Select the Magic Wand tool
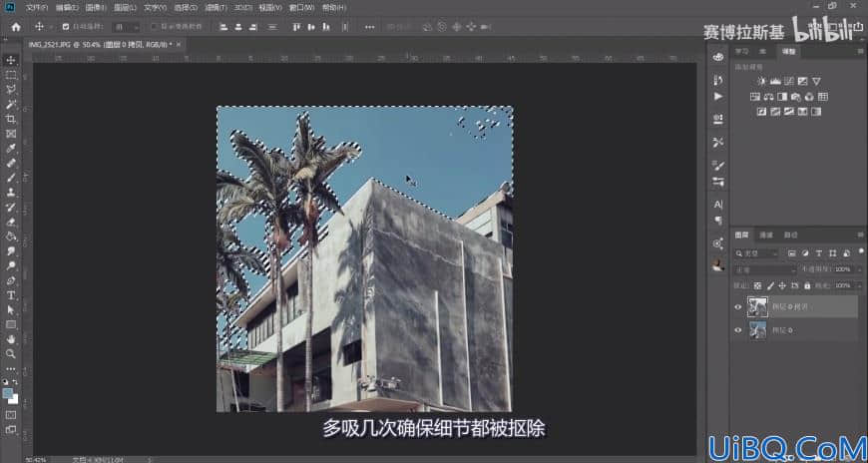Screen dimensions: 868x463 pos(11,104)
